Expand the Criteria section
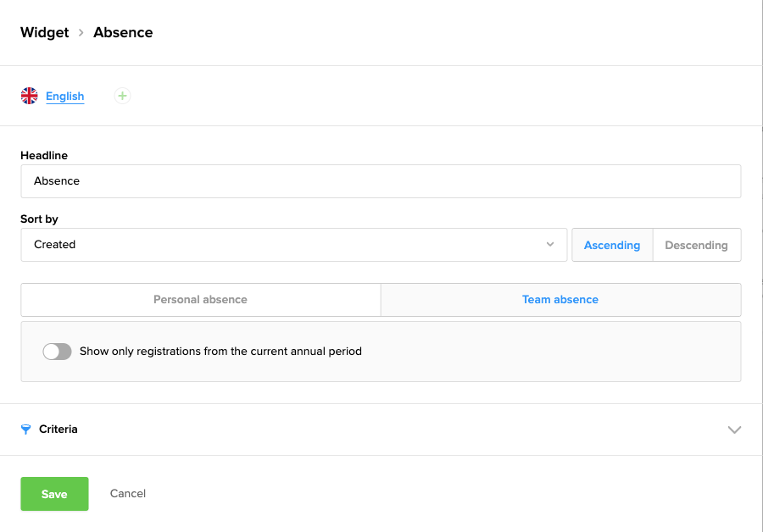This screenshot has height=532, width=763. [381, 429]
